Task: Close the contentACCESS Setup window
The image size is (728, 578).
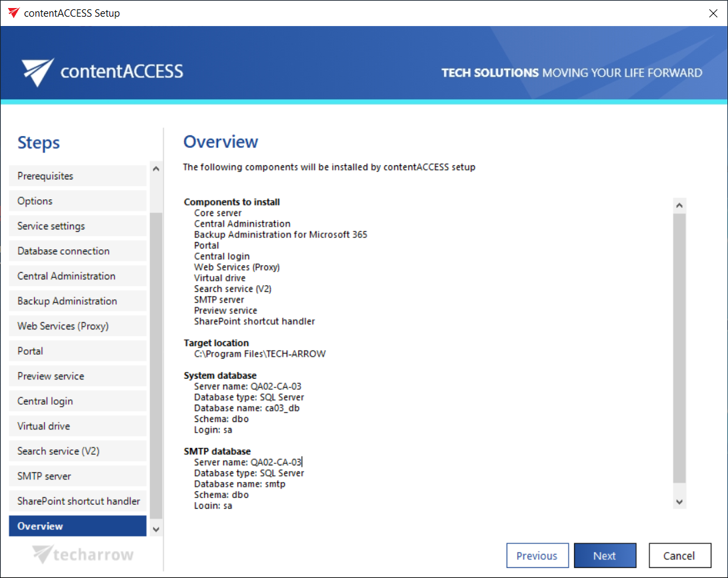Action: (x=713, y=13)
